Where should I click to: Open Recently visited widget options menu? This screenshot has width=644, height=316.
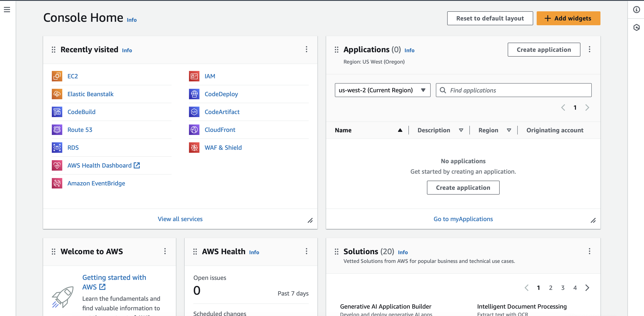306,49
